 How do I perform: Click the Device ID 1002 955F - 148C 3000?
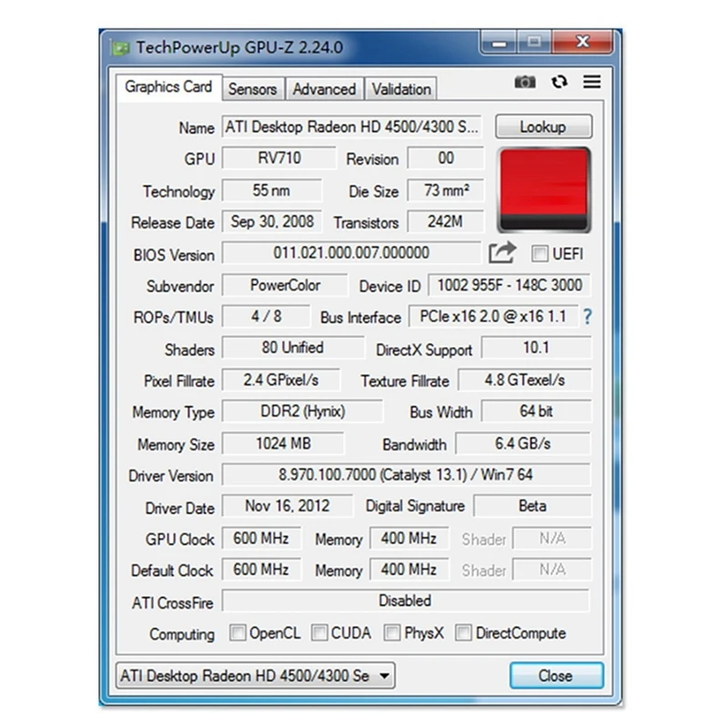[510, 286]
